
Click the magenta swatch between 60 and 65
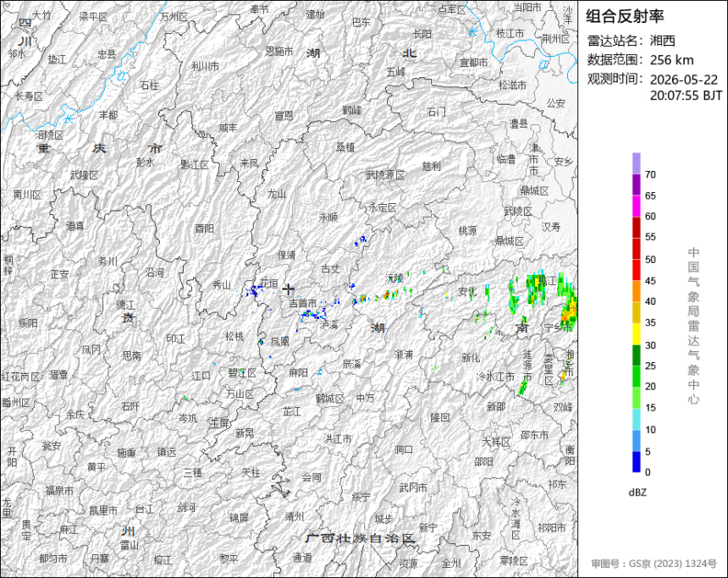coord(636,206)
